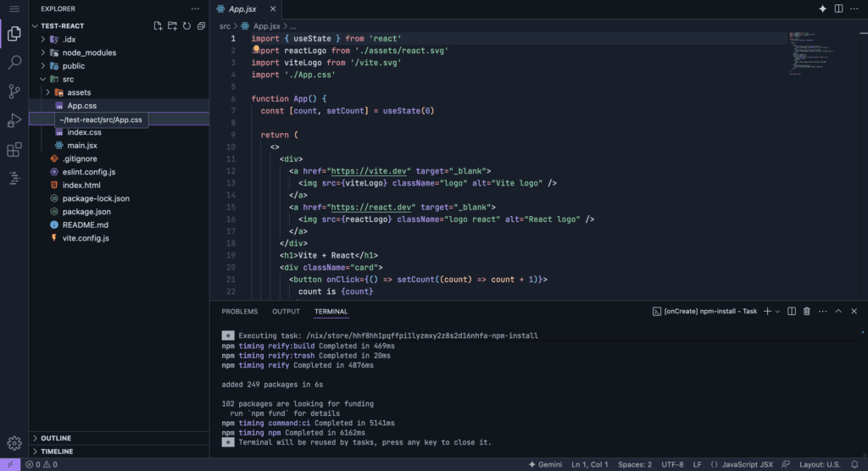Split the terminal panel
Viewport: 868px width, 471px height.
(x=792, y=312)
